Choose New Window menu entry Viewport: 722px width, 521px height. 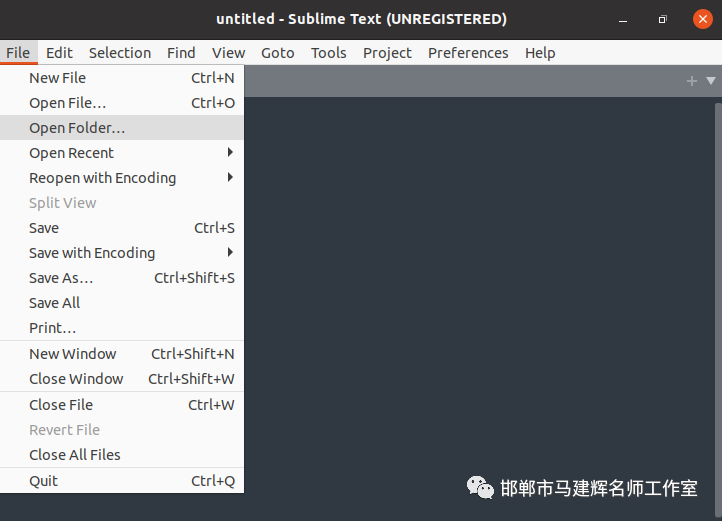122,354
